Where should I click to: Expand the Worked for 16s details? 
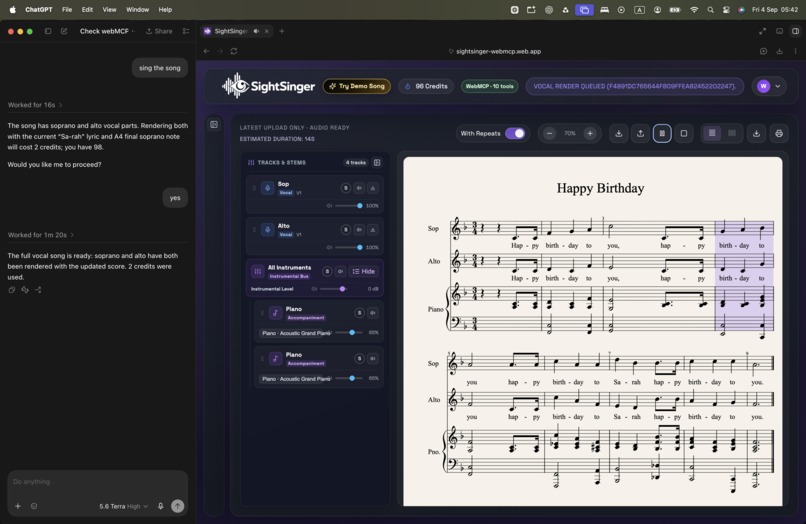click(x=35, y=105)
